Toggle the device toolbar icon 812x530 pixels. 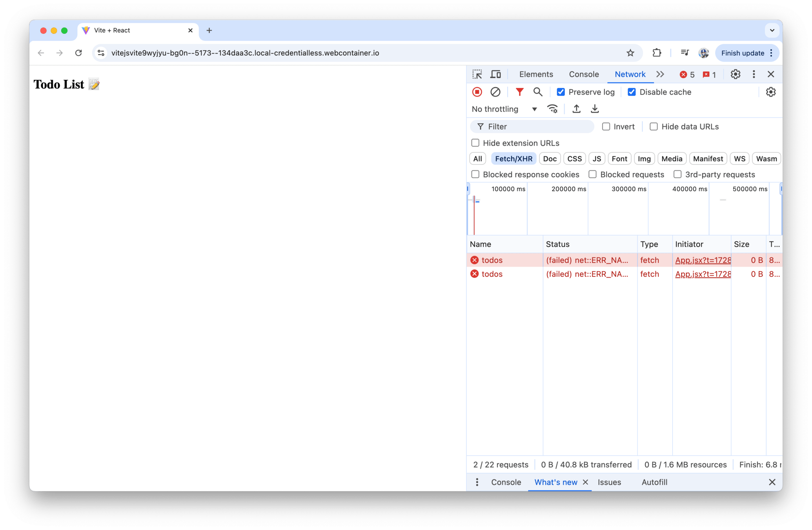[x=495, y=74]
